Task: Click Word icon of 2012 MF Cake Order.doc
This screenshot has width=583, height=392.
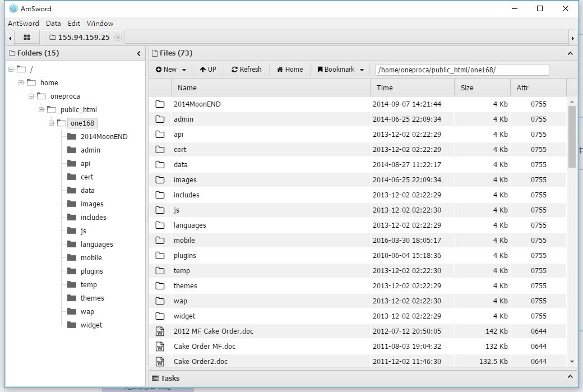Action: pyautogui.click(x=160, y=331)
